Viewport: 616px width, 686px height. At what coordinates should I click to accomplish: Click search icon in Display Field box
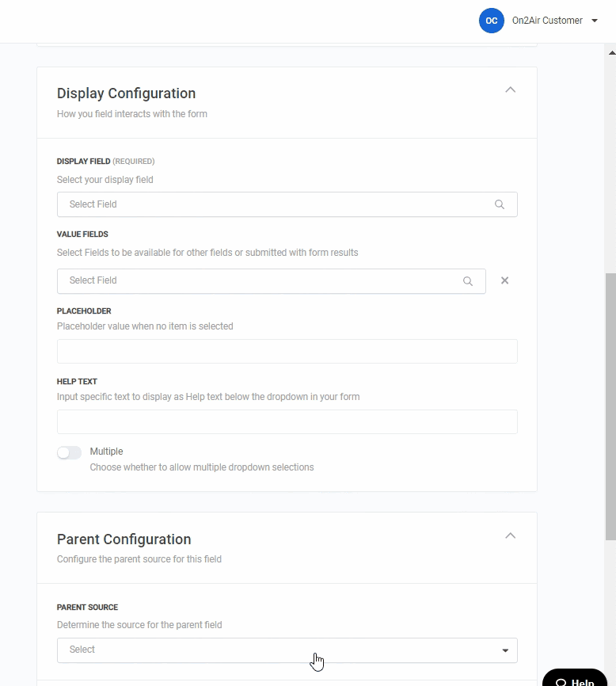pos(500,204)
